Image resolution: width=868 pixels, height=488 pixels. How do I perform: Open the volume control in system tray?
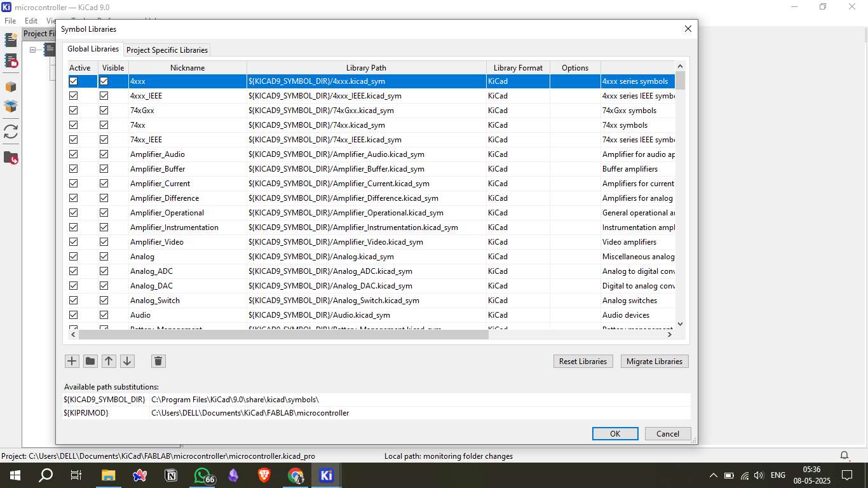[759, 475]
